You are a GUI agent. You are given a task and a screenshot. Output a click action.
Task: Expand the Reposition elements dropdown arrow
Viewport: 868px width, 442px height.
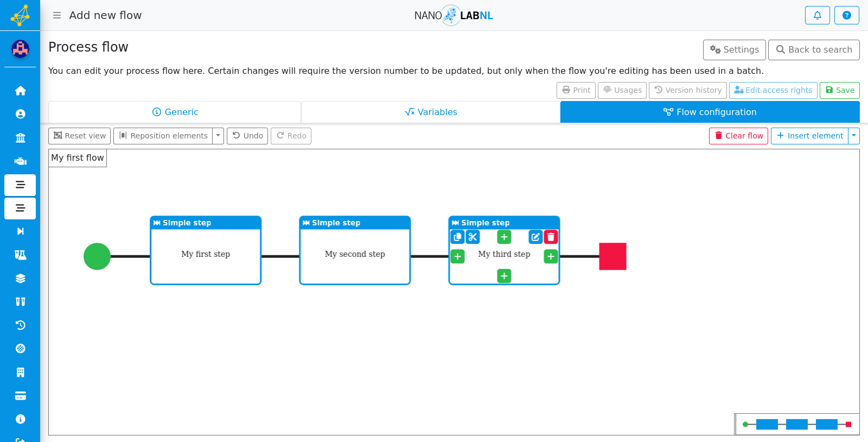218,136
